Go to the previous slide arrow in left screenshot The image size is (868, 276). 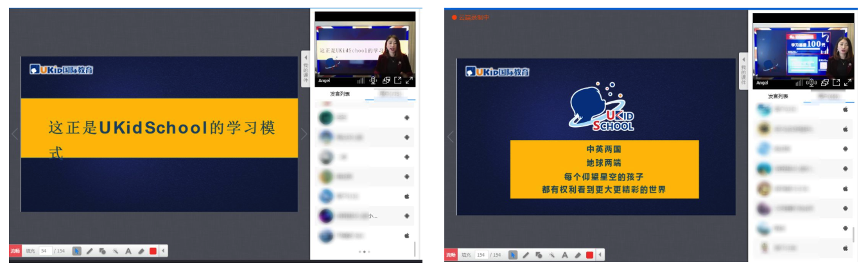pyautogui.click(x=15, y=134)
